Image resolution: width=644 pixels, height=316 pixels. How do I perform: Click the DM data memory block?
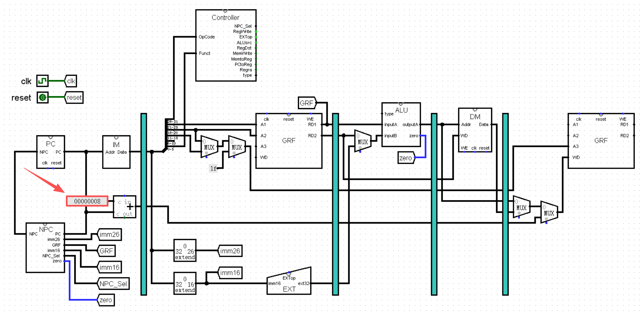click(475, 130)
